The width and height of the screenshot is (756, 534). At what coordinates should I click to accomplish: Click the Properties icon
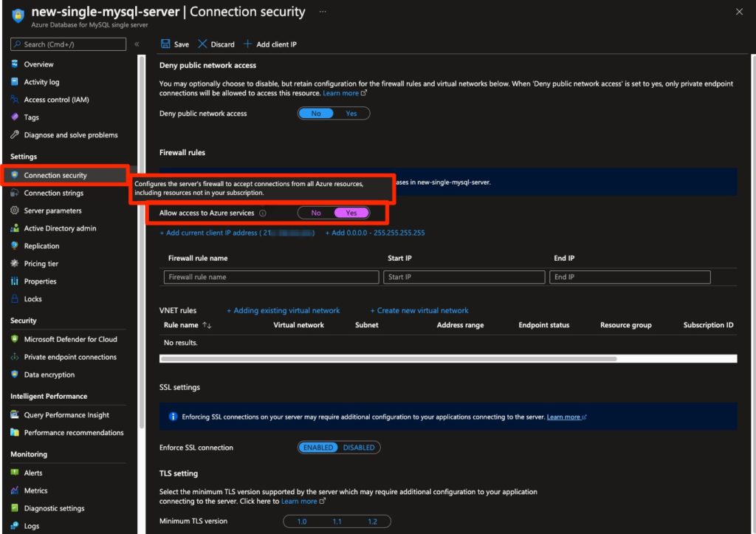point(15,281)
